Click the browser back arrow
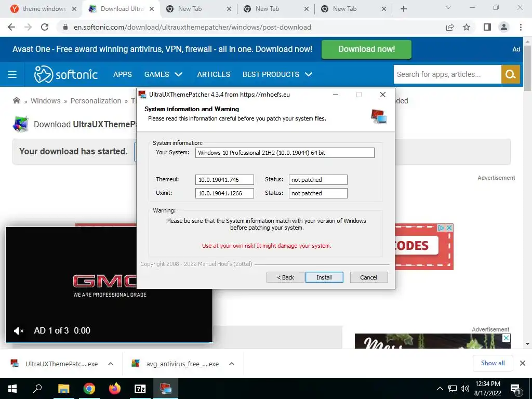Screen dimensions: 532x399 pos(11,27)
